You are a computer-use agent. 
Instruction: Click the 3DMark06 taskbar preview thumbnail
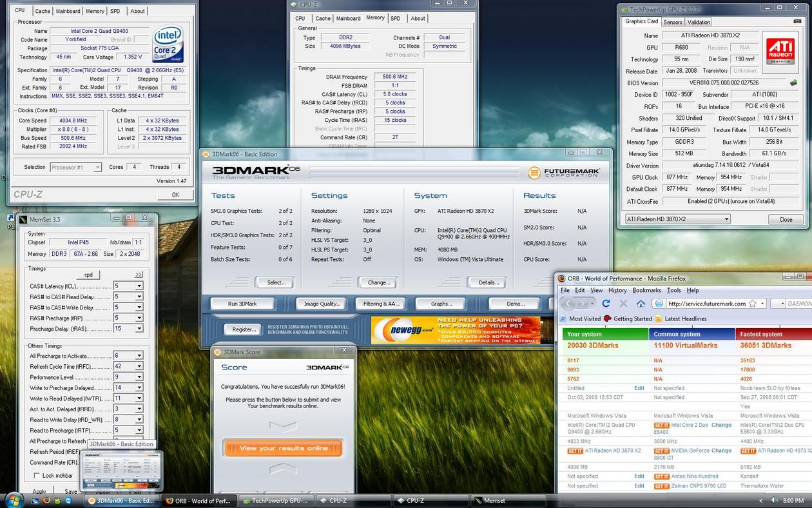click(x=122, y=471)
